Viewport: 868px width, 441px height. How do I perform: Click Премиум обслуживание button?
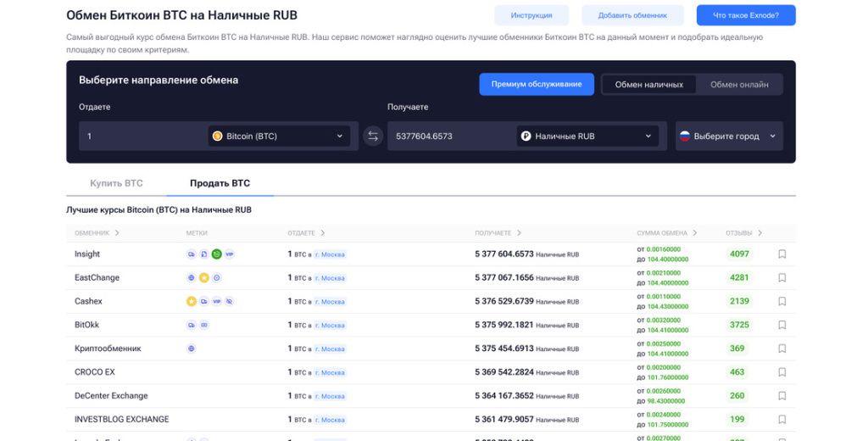[x=537, y=84]
